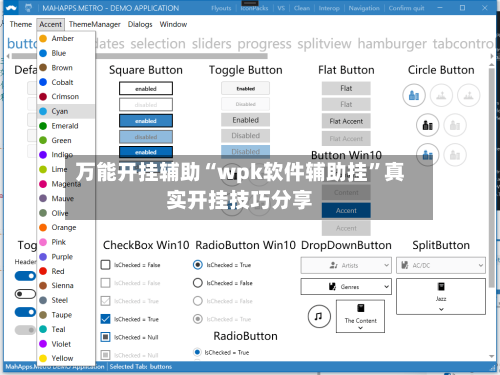
Task: Toggle the first blue toggle switch
Action: click(x=25, y=276)
